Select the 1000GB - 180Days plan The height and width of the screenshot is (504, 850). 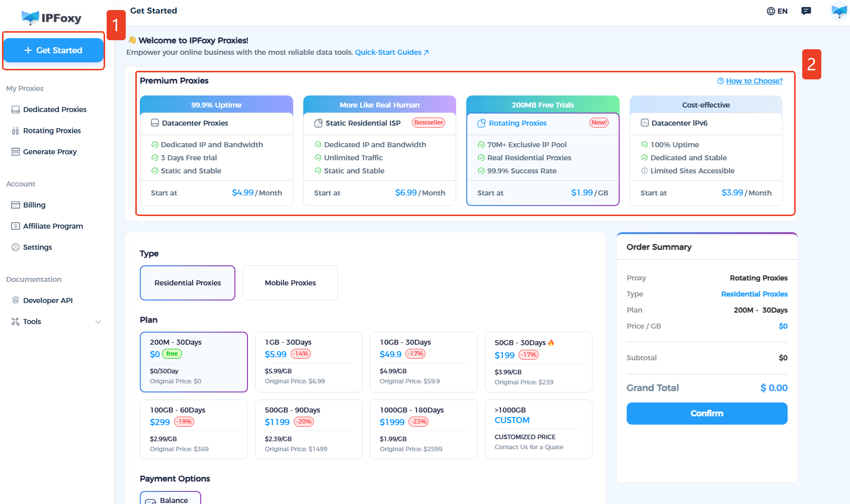pyautogui.click(x=423, y=429)
